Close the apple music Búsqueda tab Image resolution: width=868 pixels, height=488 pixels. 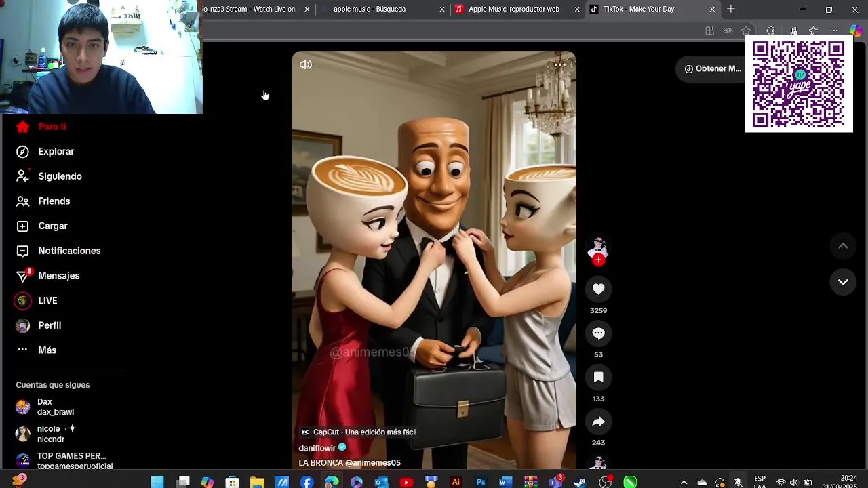(442, 9)
